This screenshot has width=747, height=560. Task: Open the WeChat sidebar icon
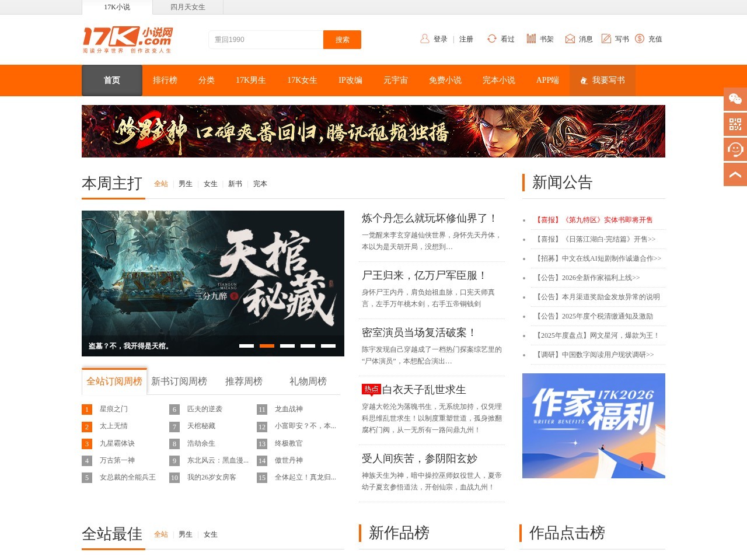pos(735,99)
